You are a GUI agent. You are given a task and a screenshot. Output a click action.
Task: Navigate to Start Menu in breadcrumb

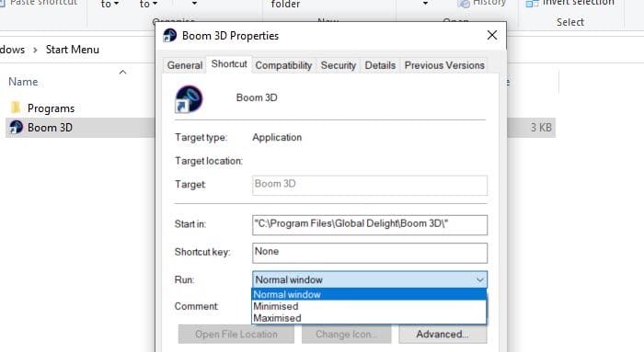(x=73, y=50)
